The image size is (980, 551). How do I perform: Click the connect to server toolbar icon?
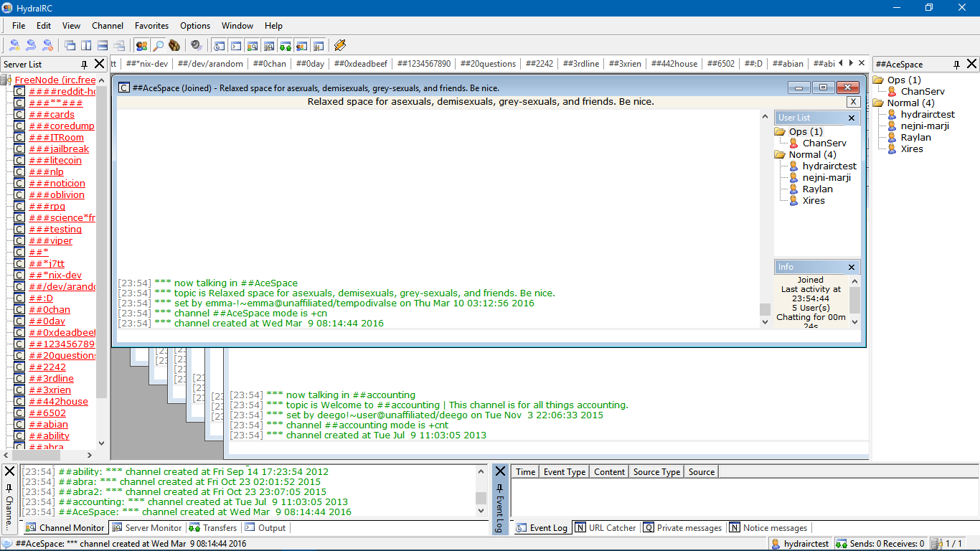[14, 45]
